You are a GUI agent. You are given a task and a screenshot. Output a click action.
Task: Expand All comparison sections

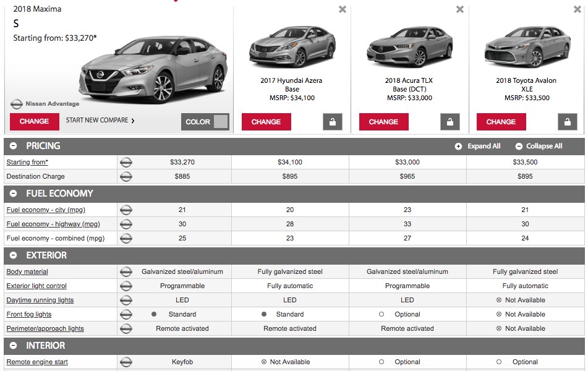pyautogui.click(x=477, y=147)
